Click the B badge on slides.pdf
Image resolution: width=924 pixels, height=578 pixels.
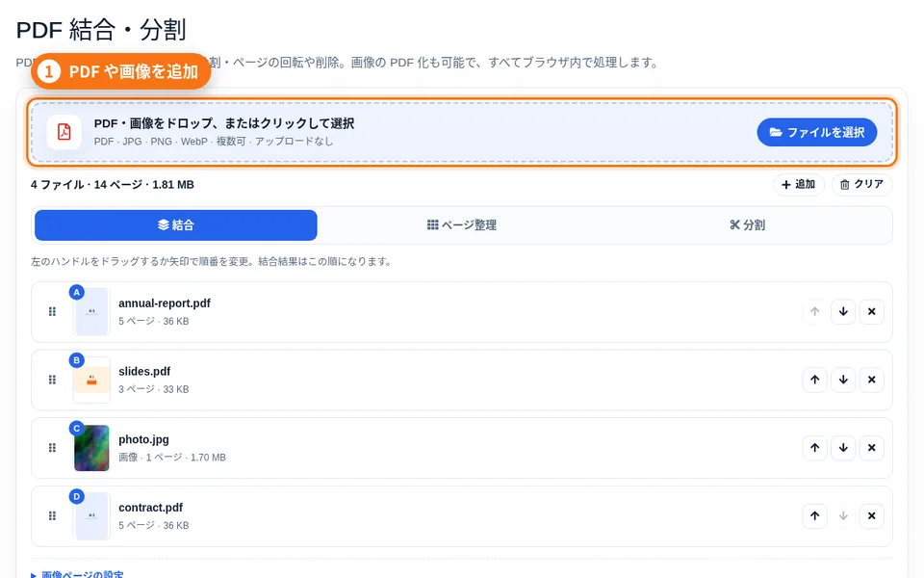point(77,359)
